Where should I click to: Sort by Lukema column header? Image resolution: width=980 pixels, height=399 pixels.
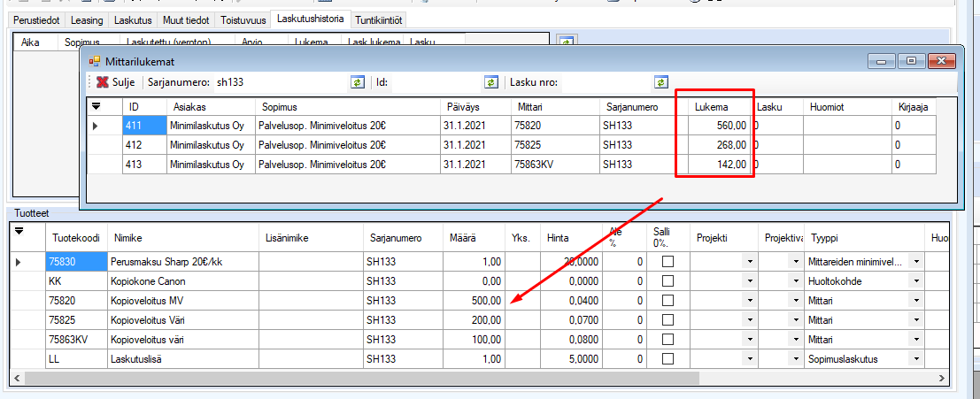(721, 107)
